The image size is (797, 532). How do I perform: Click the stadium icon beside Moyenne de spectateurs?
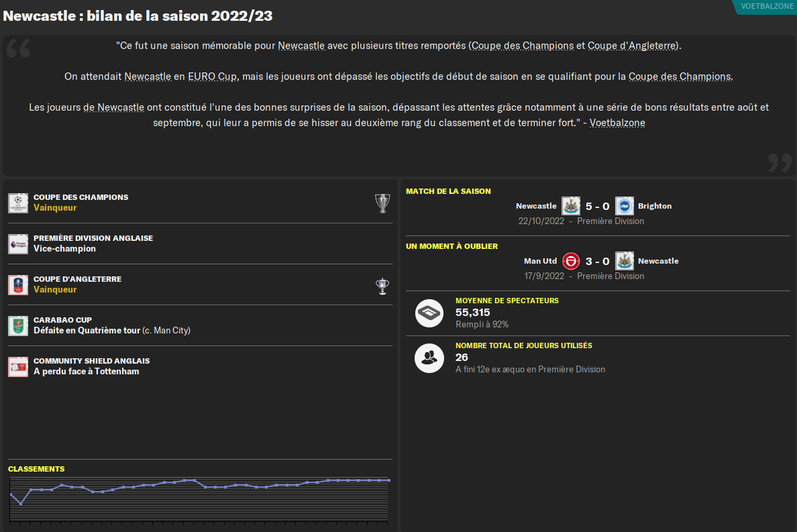click(x=429, y=313)
